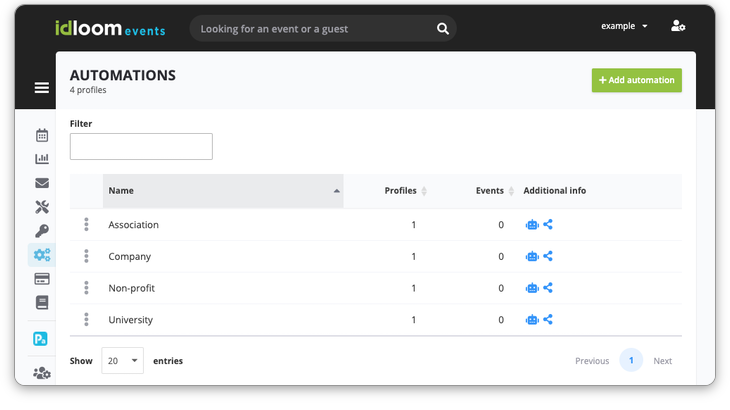Click the Add automation button
730x410 pixels.
coord(636,80)
